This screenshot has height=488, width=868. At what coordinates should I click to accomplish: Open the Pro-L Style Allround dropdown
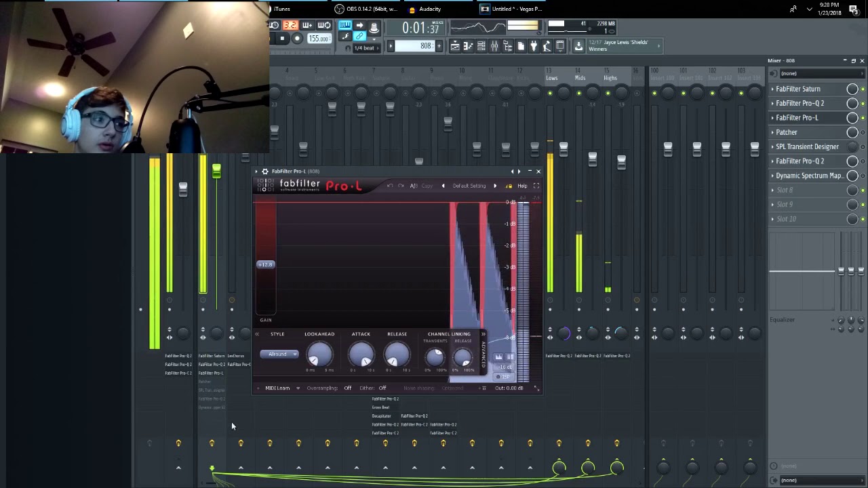(x=278, y=354)
